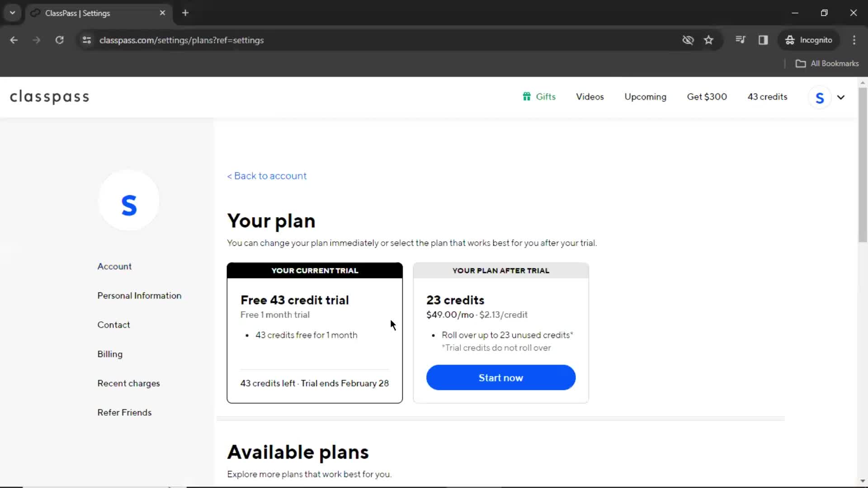
Task: Open the Account settings menu item
Action: (114, 266)
